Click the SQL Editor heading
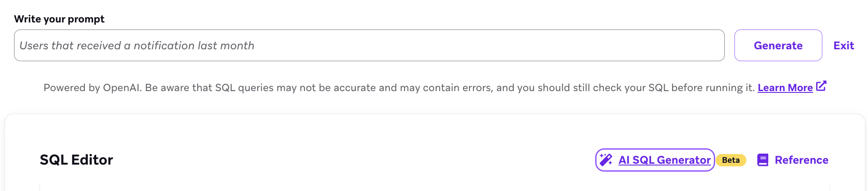This screenshot has height=191, width=868. pos(76,160)
